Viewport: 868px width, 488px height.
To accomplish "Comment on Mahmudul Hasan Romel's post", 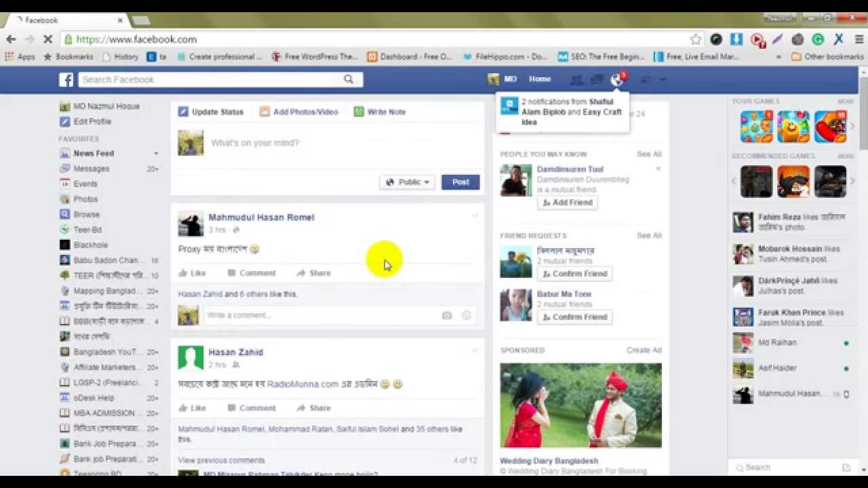I will (x=252, y=273).
